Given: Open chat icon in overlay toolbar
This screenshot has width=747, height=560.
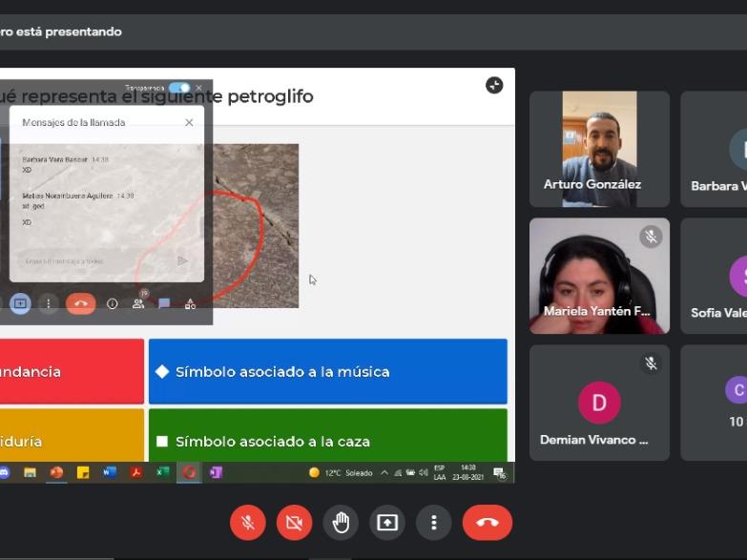Looking at the screenshot, I should tap(164, 303).
